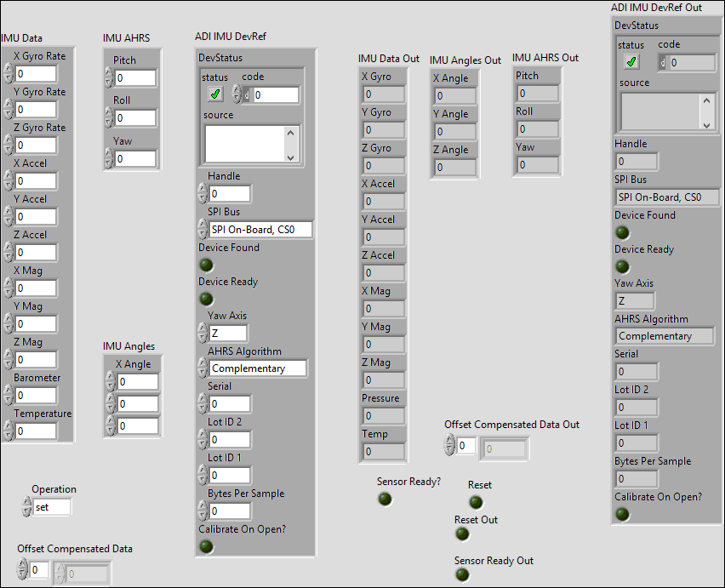Click the Pitch input field in IMU AHRS
The height and width of the screenshot is (588, 725).
(x=134, y=78)
